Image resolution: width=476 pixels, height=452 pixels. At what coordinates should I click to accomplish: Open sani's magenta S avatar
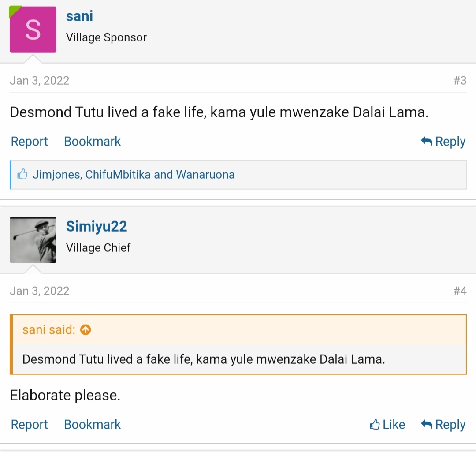pyautogui.click(x=33, y=30)
